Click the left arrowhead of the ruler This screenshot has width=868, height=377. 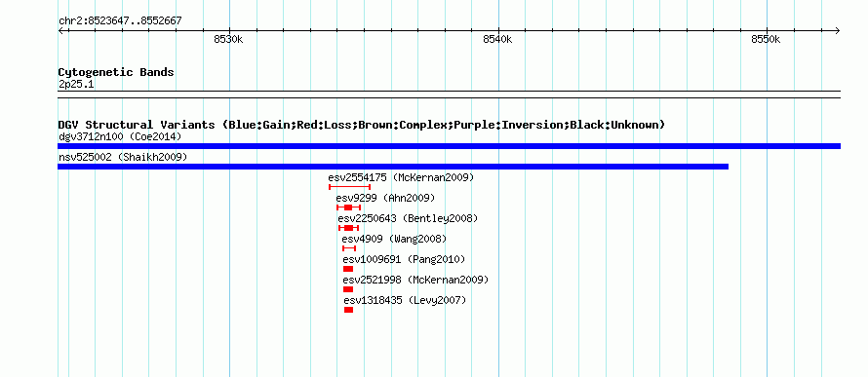pos(60,30)
